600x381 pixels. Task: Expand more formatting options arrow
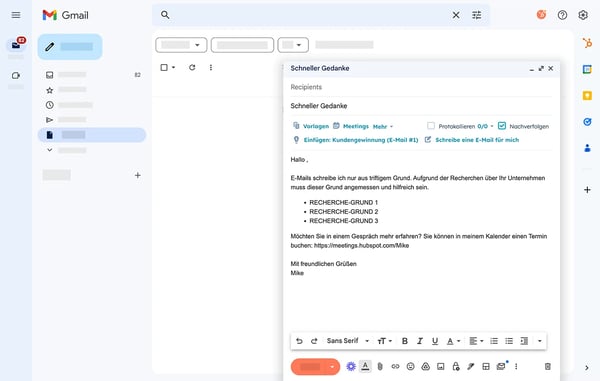(x=540, y=341)
